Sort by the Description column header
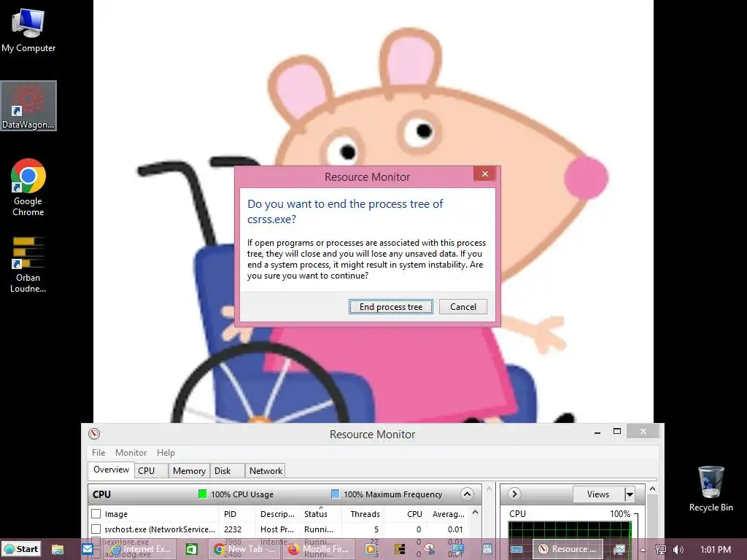Screen dimensions: 747x560 click(x=277, y=514)
